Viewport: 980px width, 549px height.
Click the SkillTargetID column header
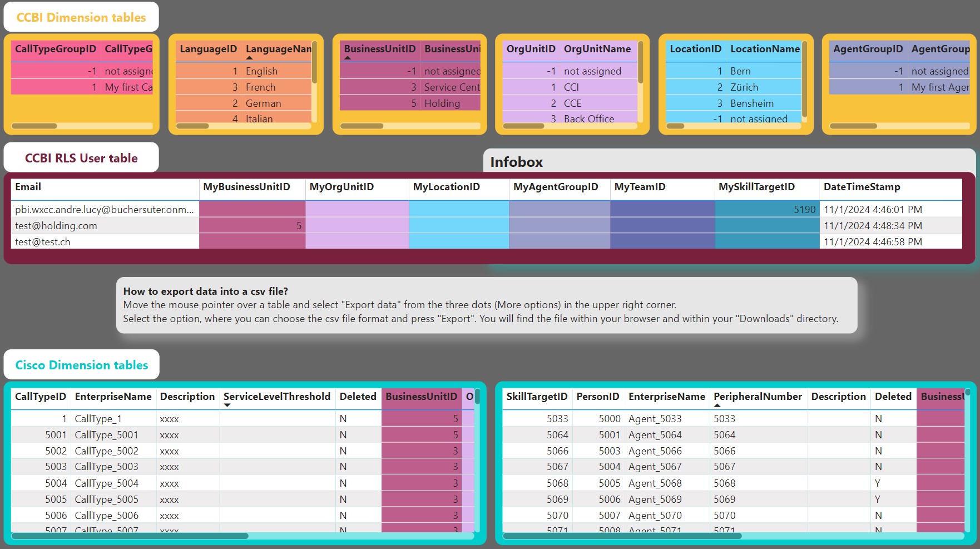point(537,397)
